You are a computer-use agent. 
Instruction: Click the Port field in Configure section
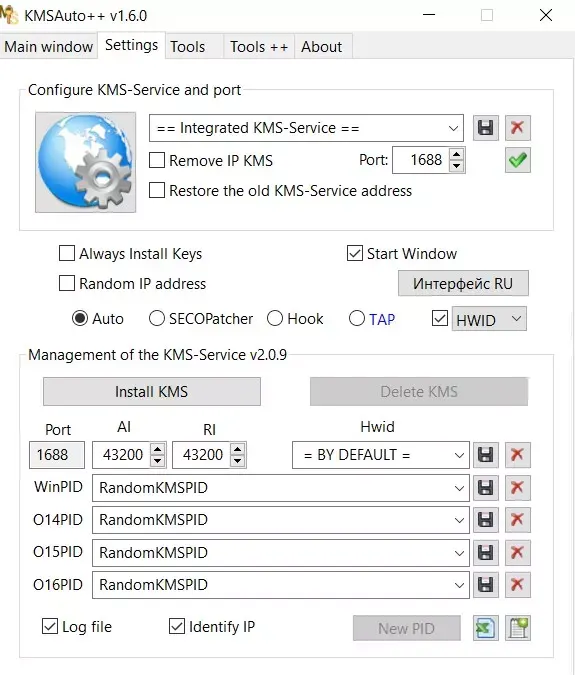pyautogui.click(x=421, y=160)
